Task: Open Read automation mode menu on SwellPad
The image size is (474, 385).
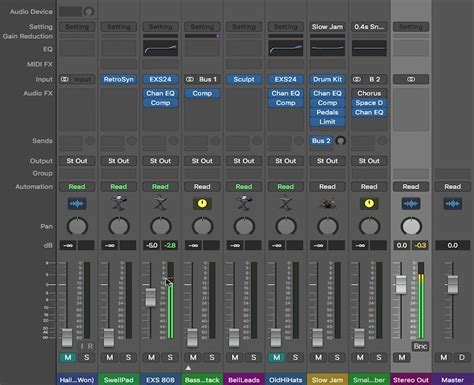Action: [x=119, y=187]
